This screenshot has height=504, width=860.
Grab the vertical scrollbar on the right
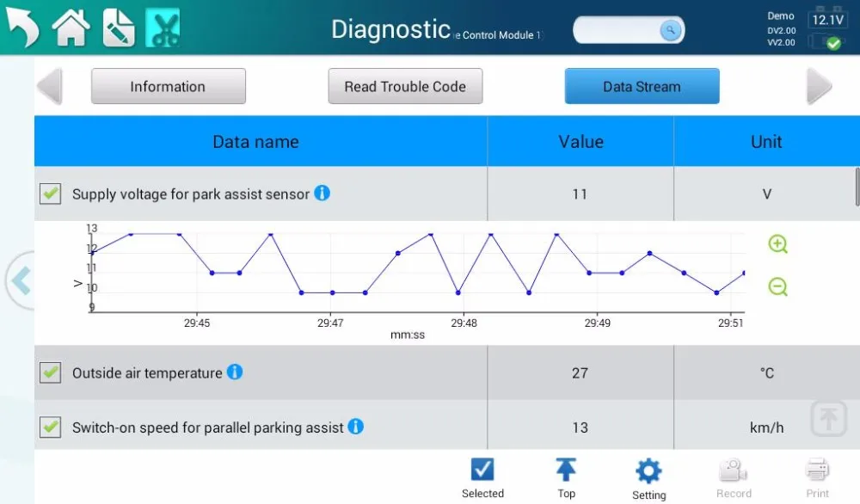857,187
